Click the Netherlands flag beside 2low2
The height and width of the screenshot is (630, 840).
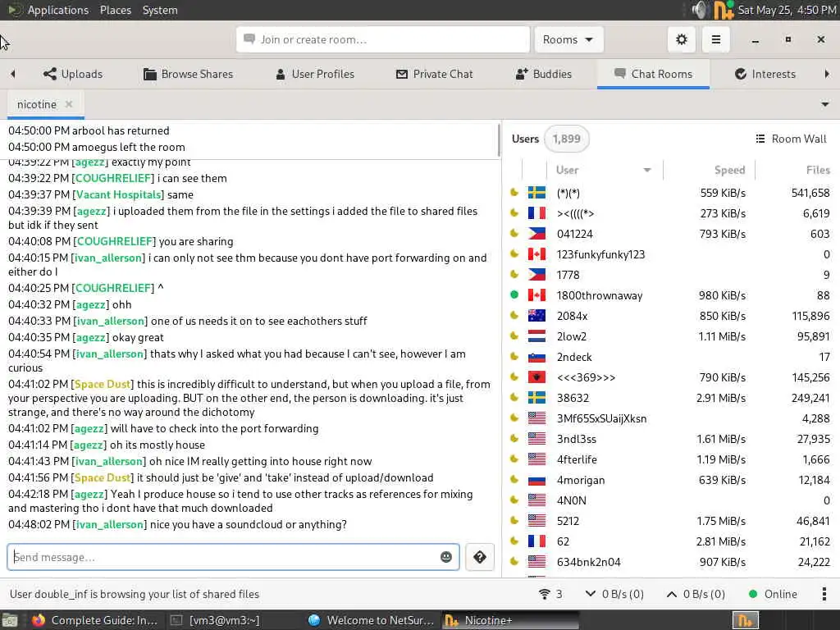536,336
